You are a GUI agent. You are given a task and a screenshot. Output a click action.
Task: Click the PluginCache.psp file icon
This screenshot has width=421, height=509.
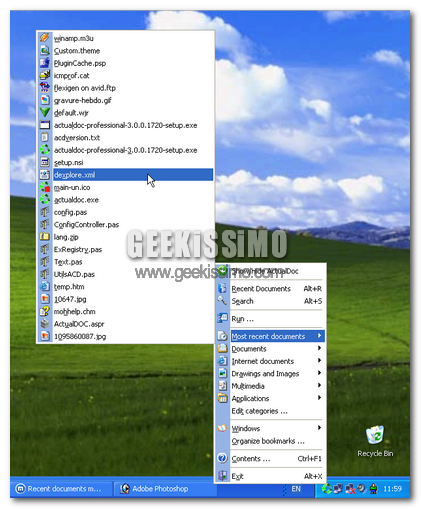click(45, 63)
